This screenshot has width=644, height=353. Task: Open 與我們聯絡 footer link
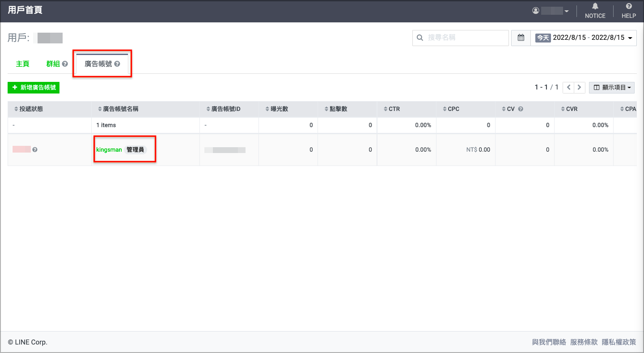(549, 342)
